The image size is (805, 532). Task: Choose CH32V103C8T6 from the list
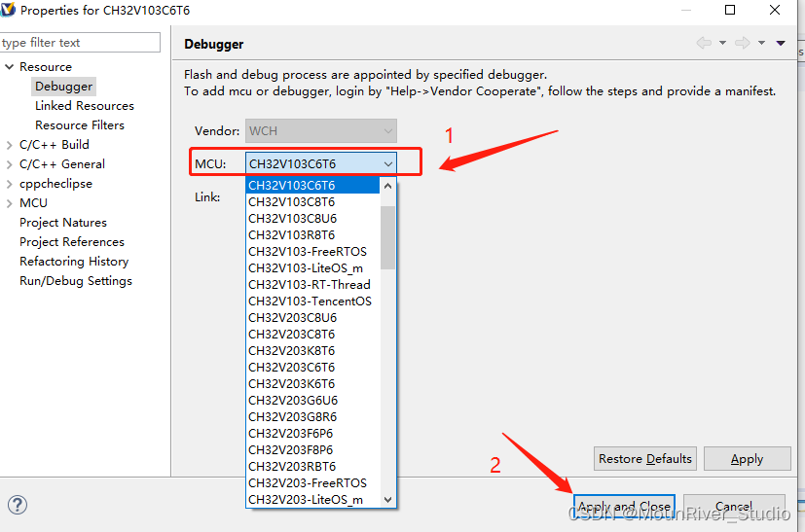[313, 202]
